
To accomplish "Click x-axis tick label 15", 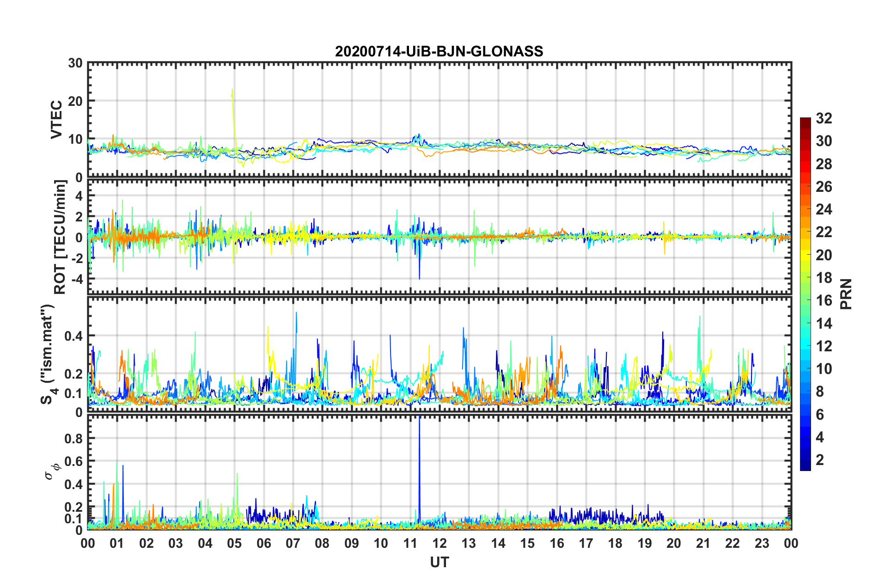I will [x=527, y=543].
